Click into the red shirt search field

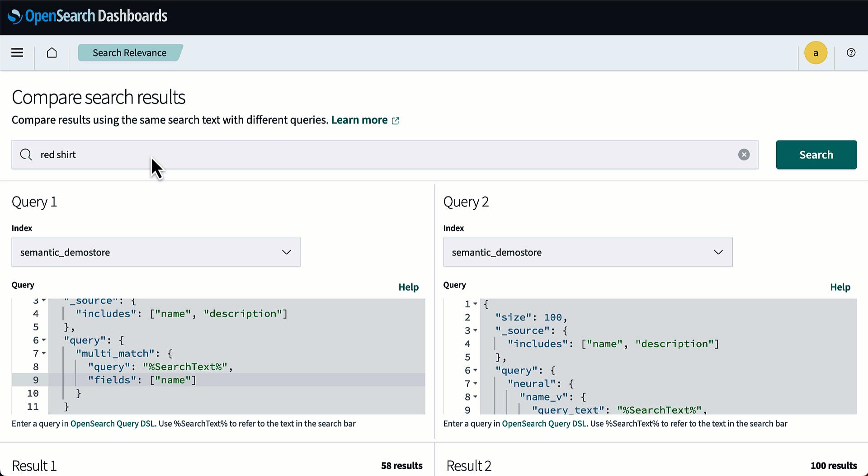point(384,155)
